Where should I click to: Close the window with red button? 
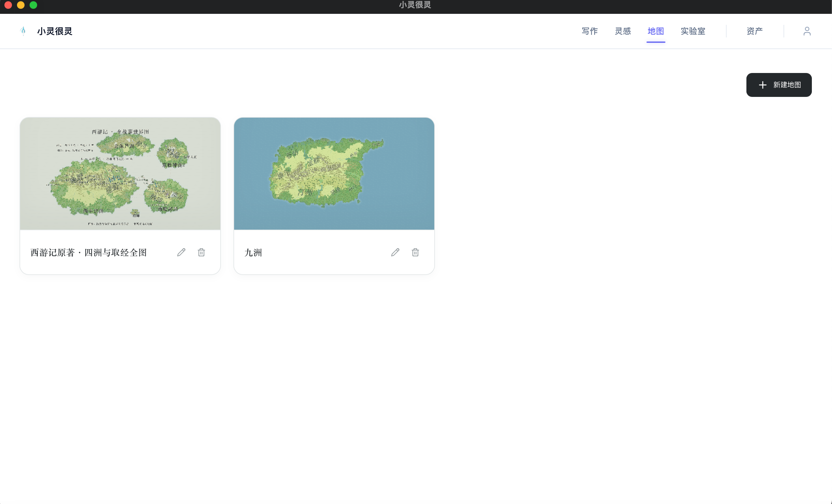click(x=8, y=5)
